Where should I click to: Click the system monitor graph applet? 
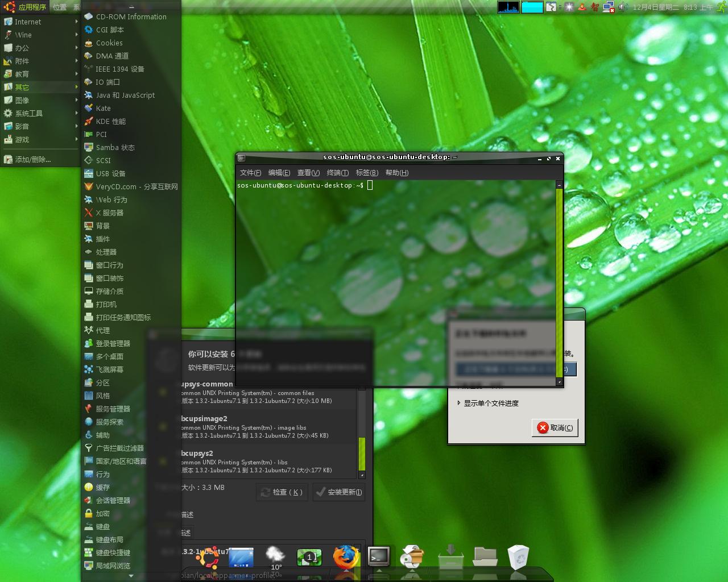[508, 7]
